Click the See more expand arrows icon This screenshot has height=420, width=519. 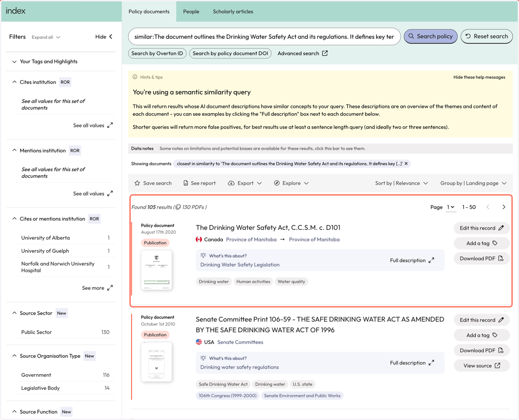110,288
